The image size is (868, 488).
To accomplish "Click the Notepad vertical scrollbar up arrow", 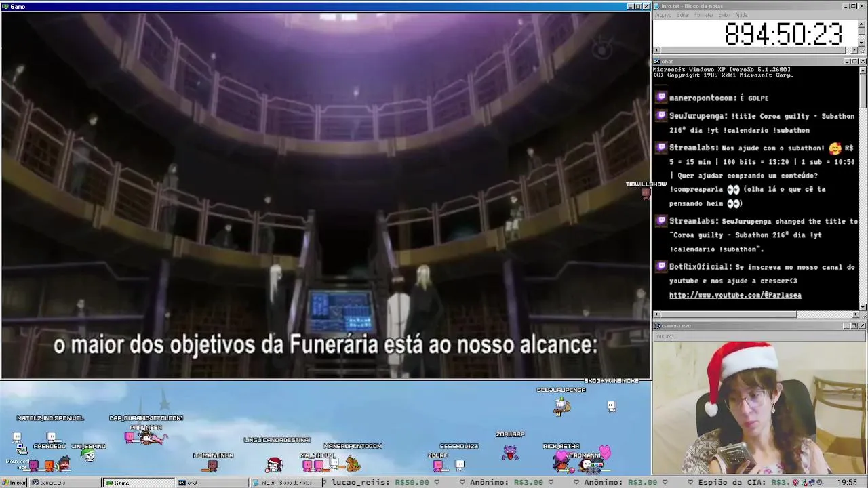I will [863, 24].
